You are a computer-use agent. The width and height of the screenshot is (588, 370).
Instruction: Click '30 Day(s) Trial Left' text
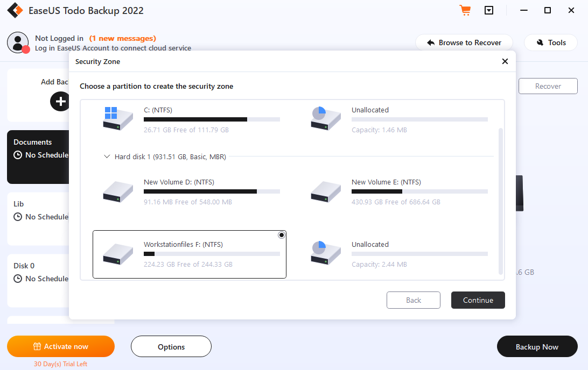(x=60, y=364)
